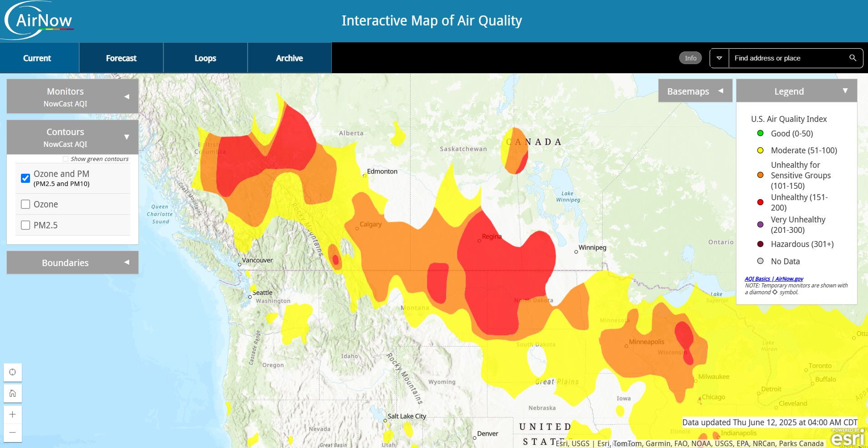Click the Minneapolis city marker
Image resolution: width=868 pixels, height=448 pixels.
click(626, 346)
